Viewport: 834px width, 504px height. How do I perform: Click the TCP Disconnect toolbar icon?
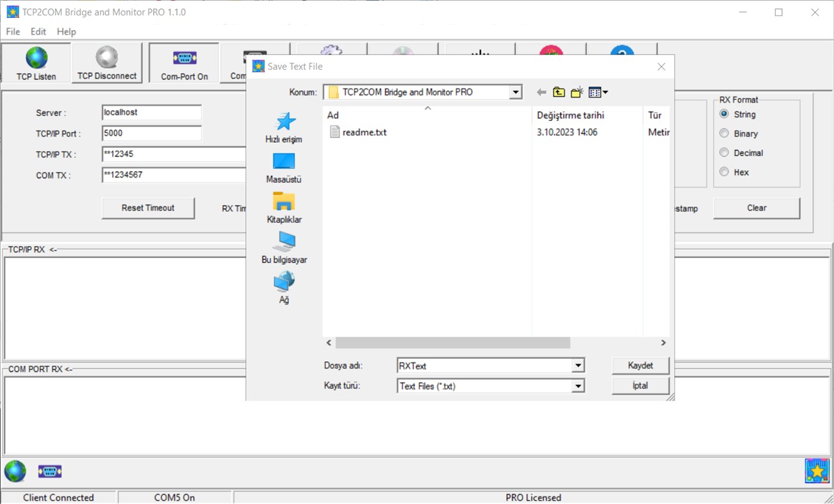(x=106, y=62)
